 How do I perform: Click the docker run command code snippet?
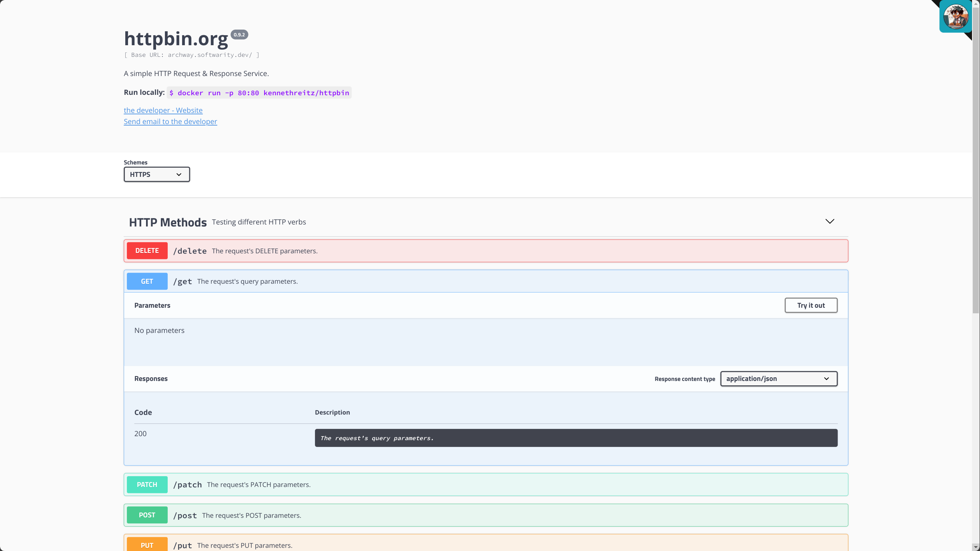259,93
